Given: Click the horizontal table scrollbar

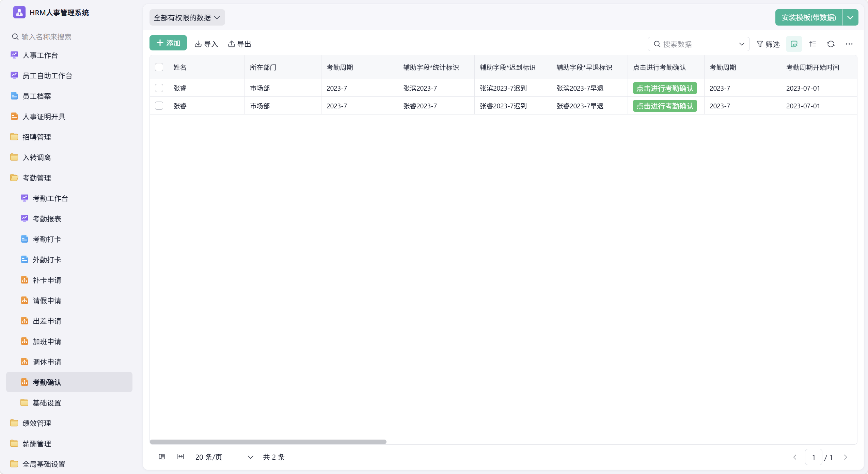Looking at the screenshot, I should [x=268, y=442].
